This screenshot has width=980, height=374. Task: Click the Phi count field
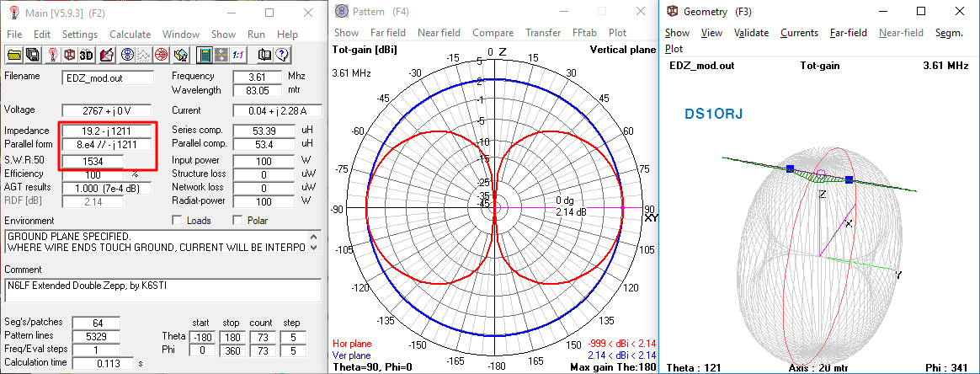pyautogui.click(x=260, y=350)
